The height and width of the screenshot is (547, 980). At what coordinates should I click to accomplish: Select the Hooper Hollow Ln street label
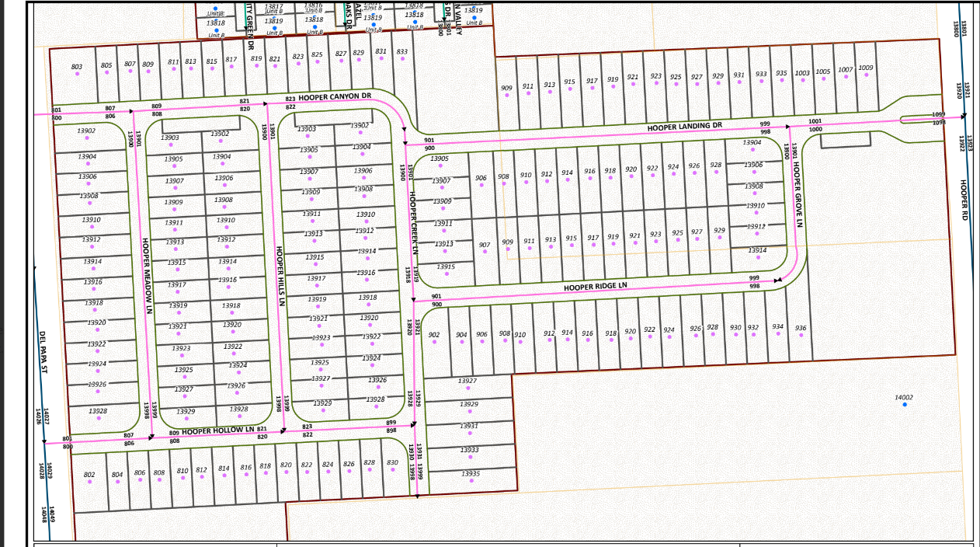[219, 430]
